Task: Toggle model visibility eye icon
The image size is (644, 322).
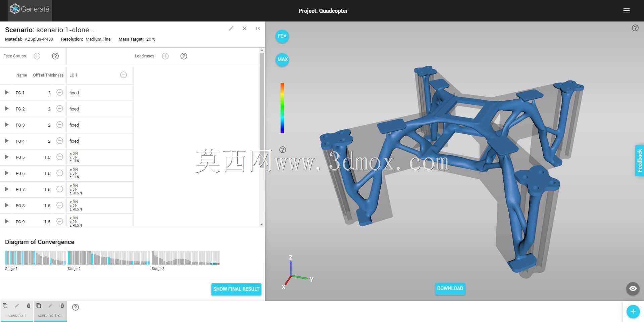Action: [x=633, y=288]
